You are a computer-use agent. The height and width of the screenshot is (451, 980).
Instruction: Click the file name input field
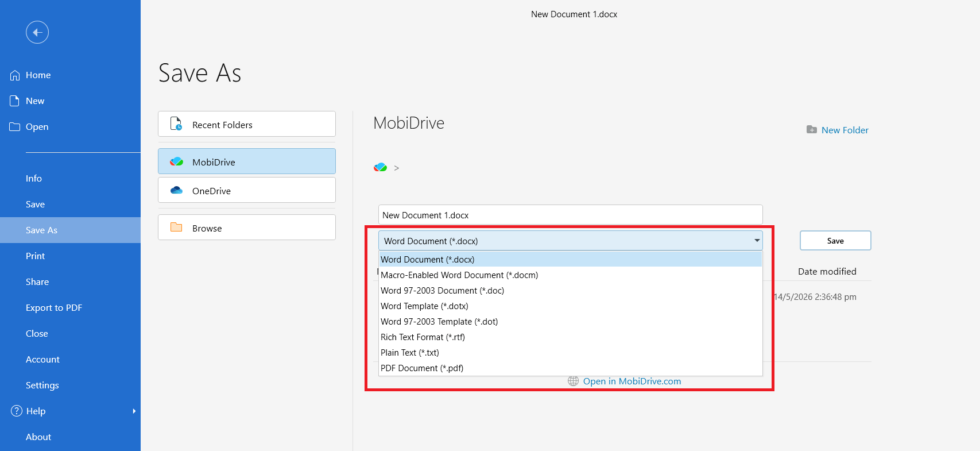coord(571,215)
